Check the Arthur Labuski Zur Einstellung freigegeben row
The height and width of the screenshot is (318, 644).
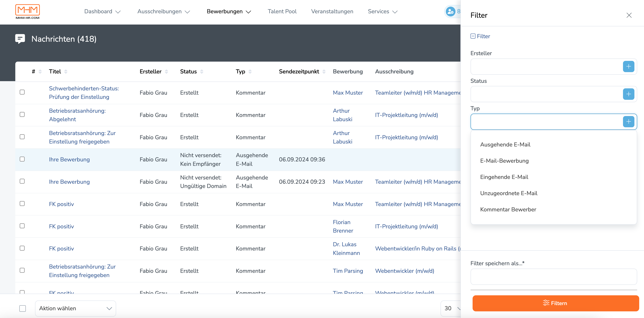(22, 137)
